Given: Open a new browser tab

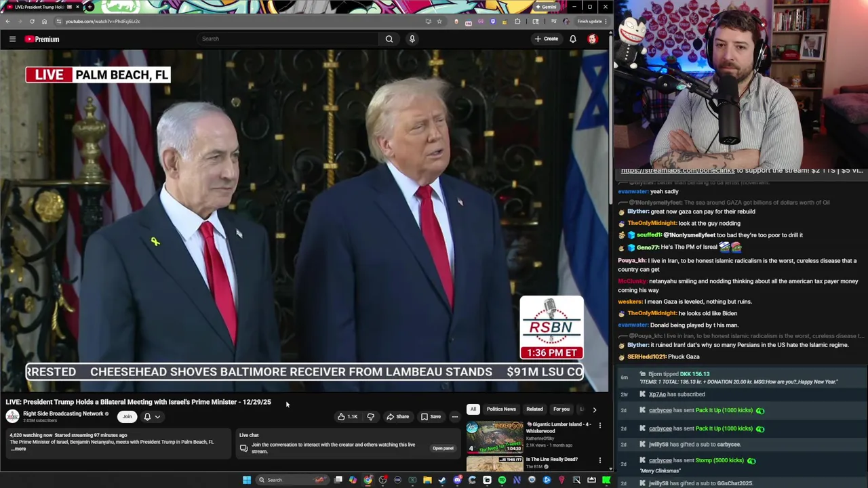Looking at the screenshot, I should click(90, 7).
